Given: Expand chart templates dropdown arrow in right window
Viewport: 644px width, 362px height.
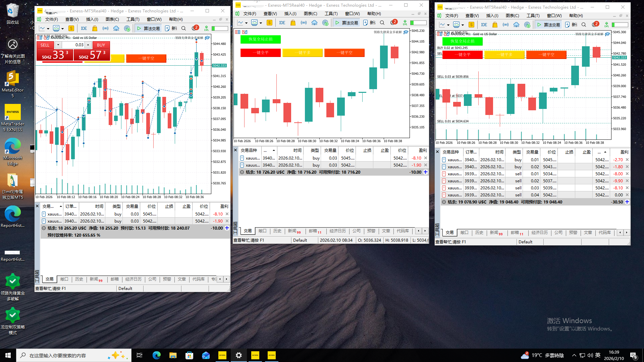Looking at the screenshot, I should (463, 25).
